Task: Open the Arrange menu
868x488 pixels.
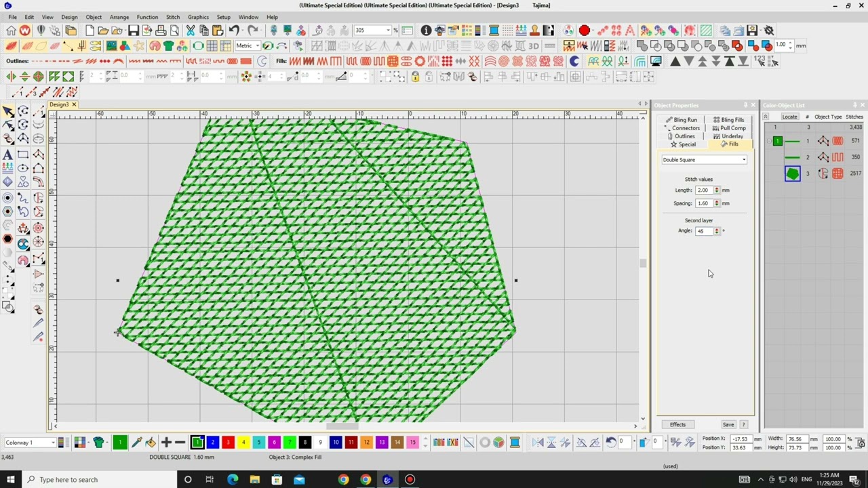Action: [x=119, y=17]
